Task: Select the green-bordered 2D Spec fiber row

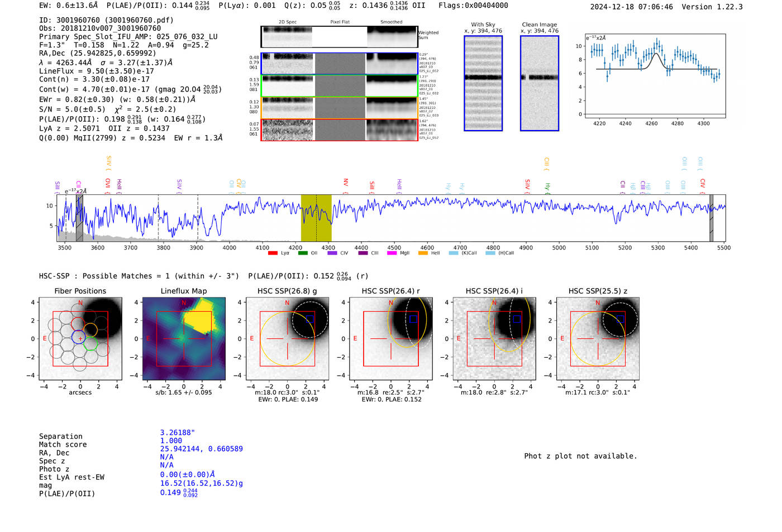Action: pos(339,86)
